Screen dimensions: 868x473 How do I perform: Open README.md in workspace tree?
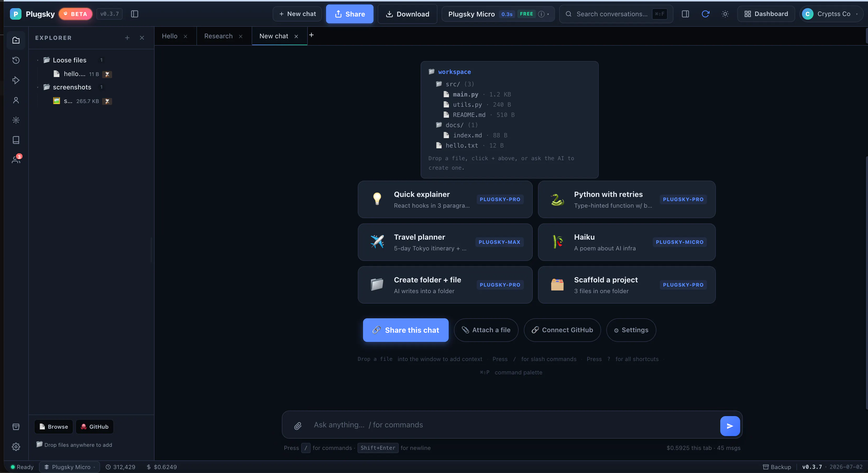click(479, 115)
